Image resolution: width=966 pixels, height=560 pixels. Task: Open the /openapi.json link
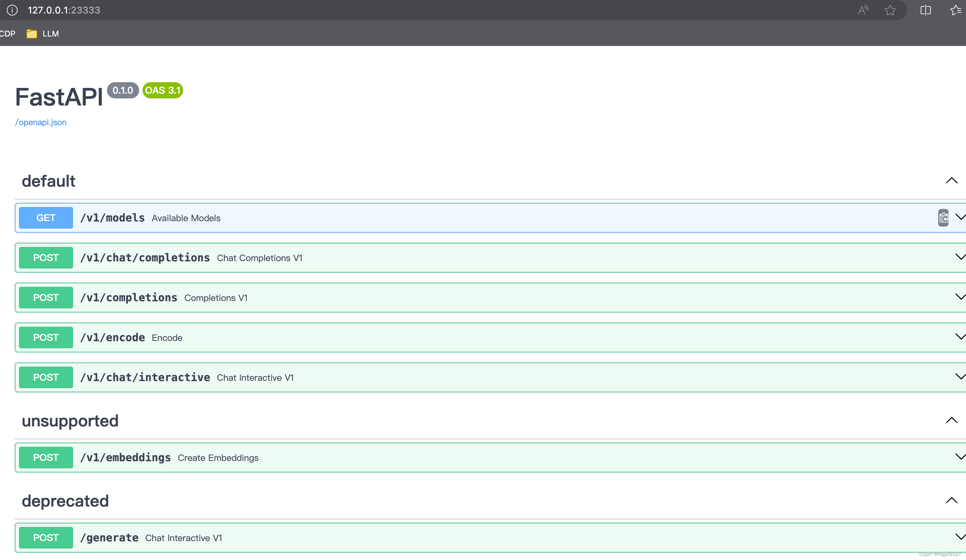(41, 122)
